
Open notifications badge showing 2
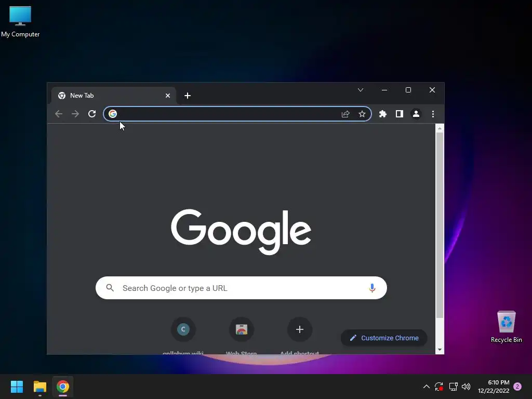point(517,387)
